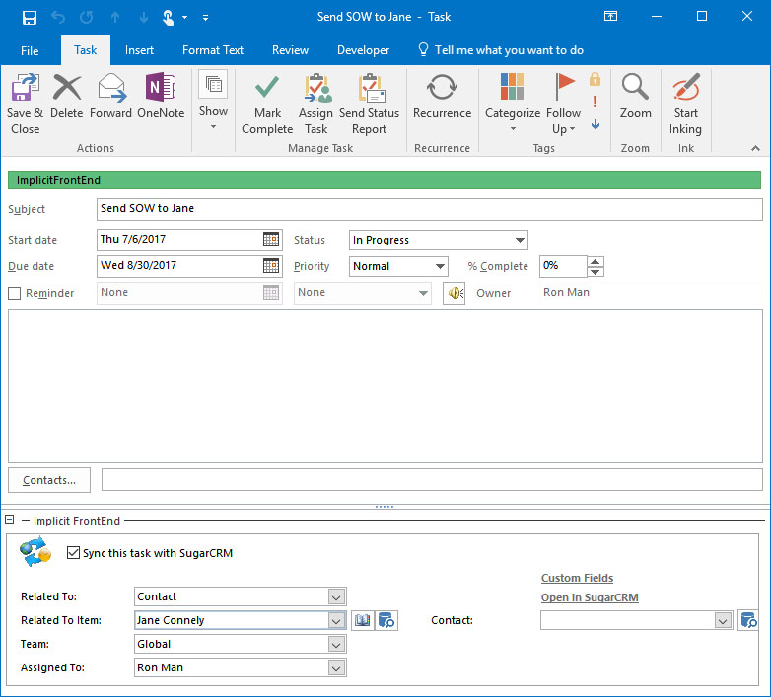Image resolution: width=771 pixels, height=700 pixels.
Task: Mark the task complete
Action: tap(267, 105)
